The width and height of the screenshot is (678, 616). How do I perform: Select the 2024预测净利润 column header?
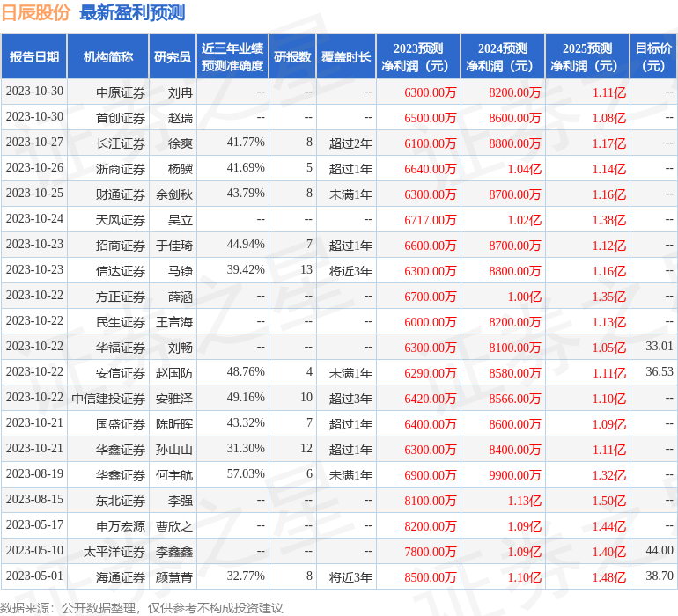[503, 57]
